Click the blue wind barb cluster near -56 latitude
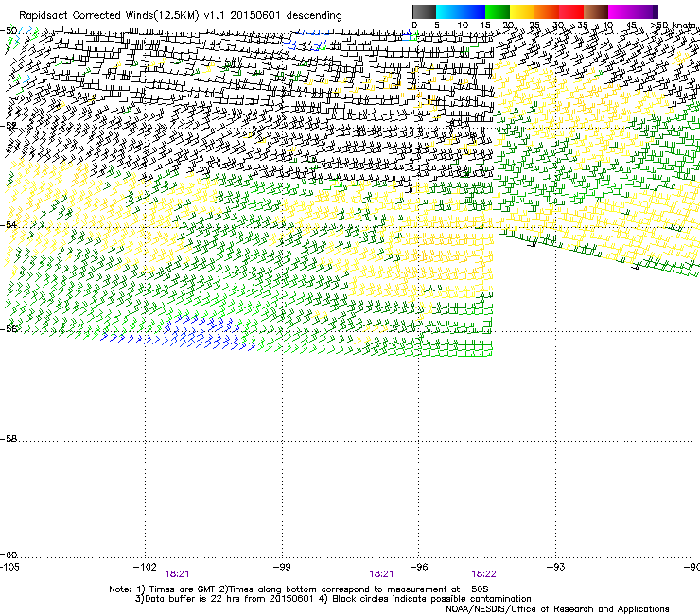This screenshot has width=700, height=615. coord(179,334)
